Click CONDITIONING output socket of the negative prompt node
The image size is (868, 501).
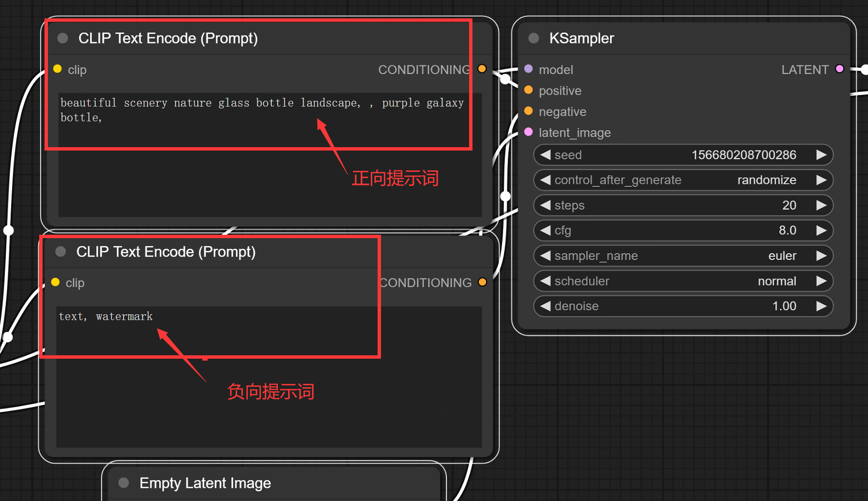483,282
